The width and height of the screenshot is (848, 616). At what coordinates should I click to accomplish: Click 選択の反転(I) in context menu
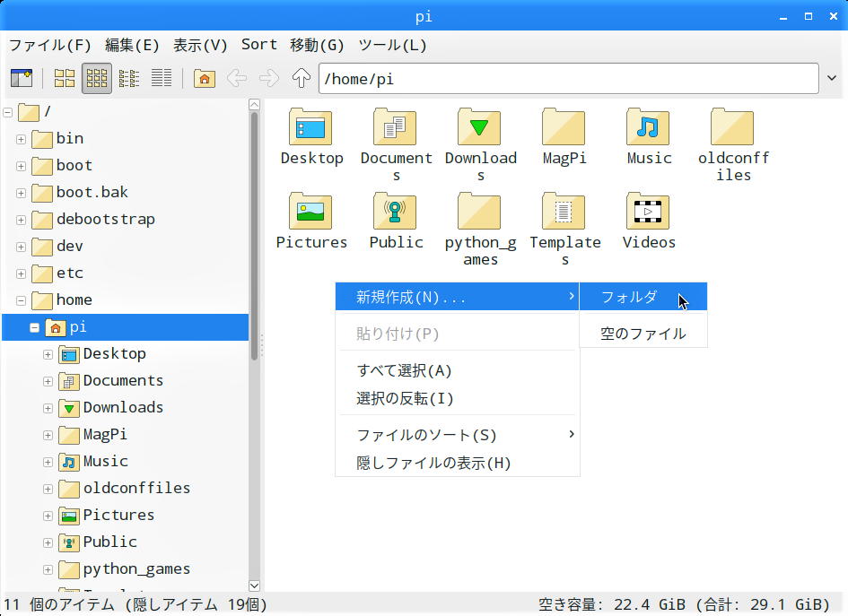(457, 399)
